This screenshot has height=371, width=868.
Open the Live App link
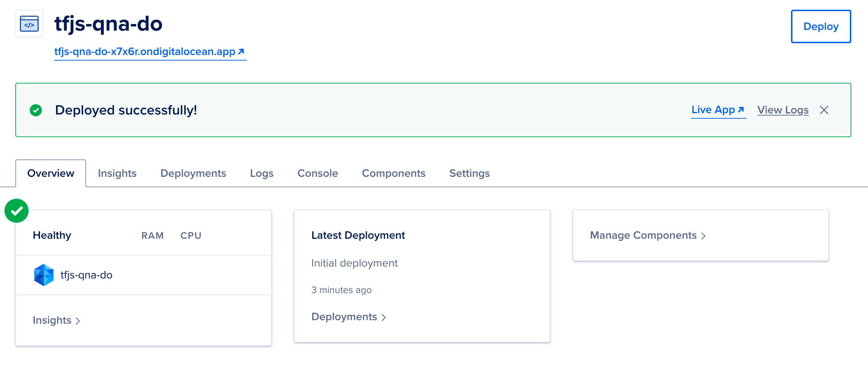(x=719, y=110)
